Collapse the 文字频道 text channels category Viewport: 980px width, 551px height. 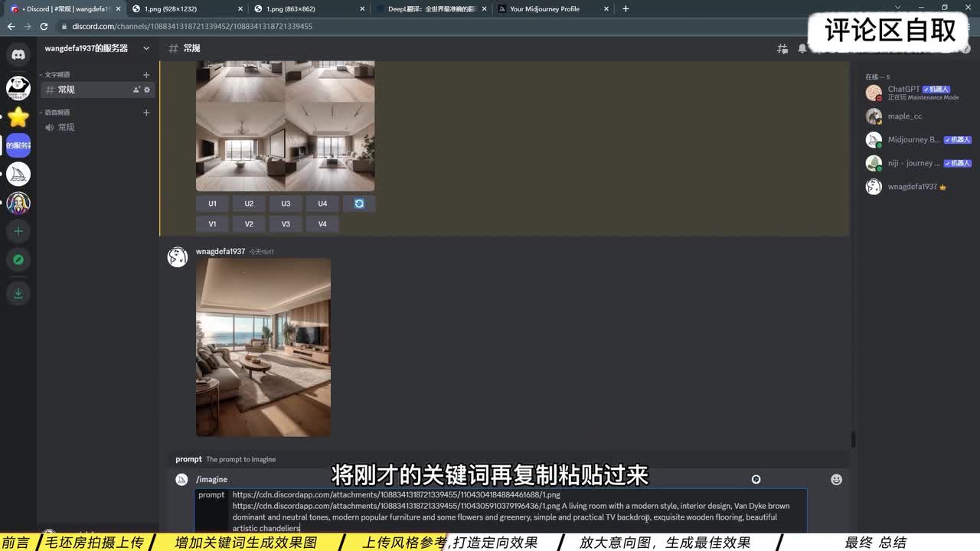(x=57, y=75)
